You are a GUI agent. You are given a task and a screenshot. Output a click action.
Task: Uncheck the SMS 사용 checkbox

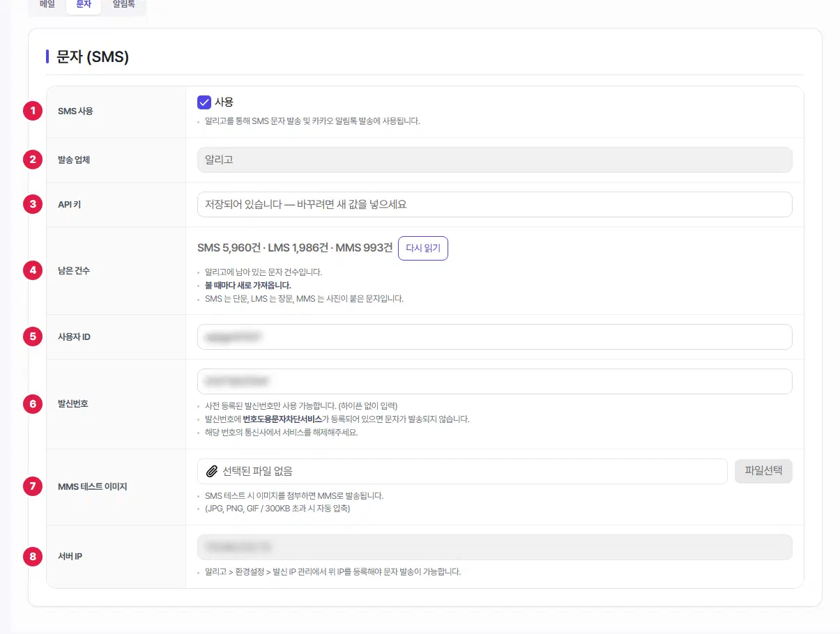pos(204,102)
